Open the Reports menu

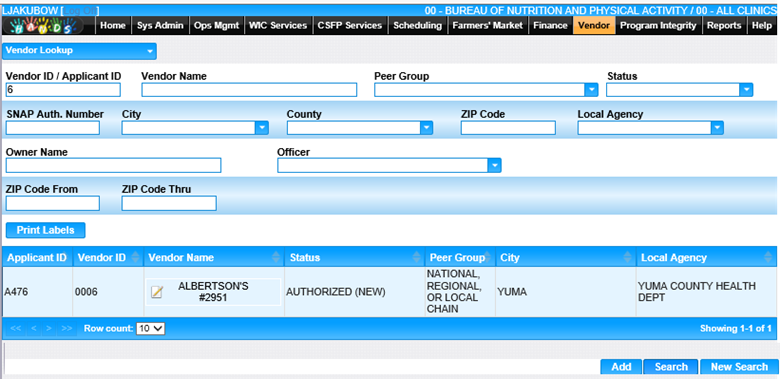pyautogui.click(x=724, y=25)
